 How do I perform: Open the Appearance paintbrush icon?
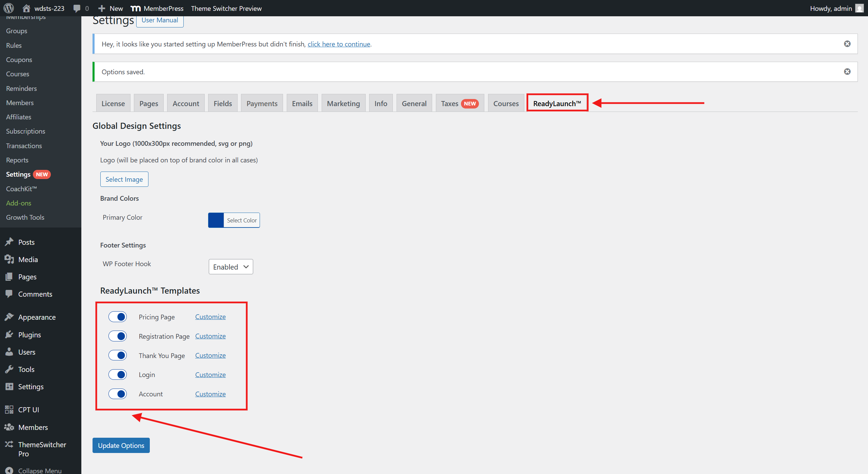[x=9, y=317]
